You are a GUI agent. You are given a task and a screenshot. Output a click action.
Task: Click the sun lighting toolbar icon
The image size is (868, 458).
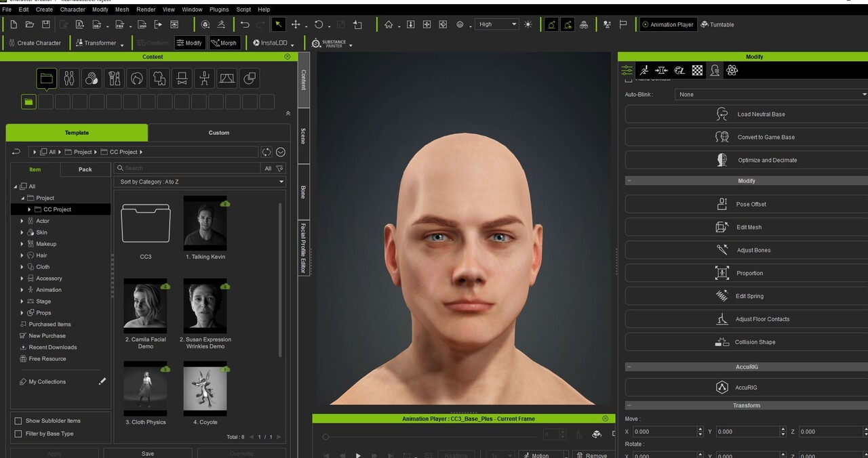click(x=528, y=24)
